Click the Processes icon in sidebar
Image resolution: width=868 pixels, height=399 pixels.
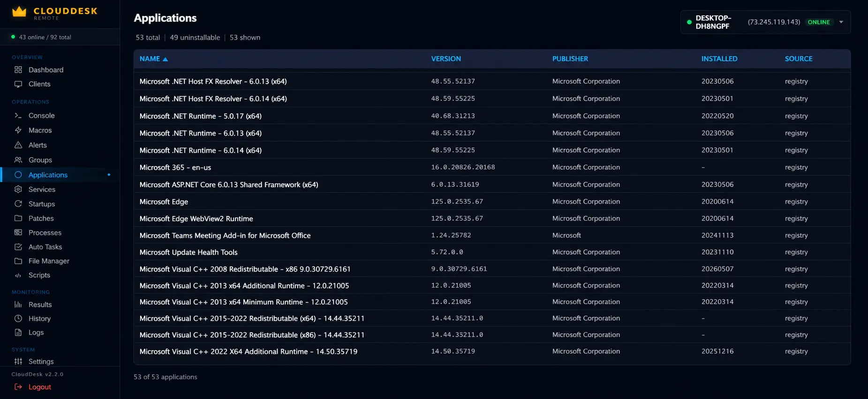pos(18,232)
